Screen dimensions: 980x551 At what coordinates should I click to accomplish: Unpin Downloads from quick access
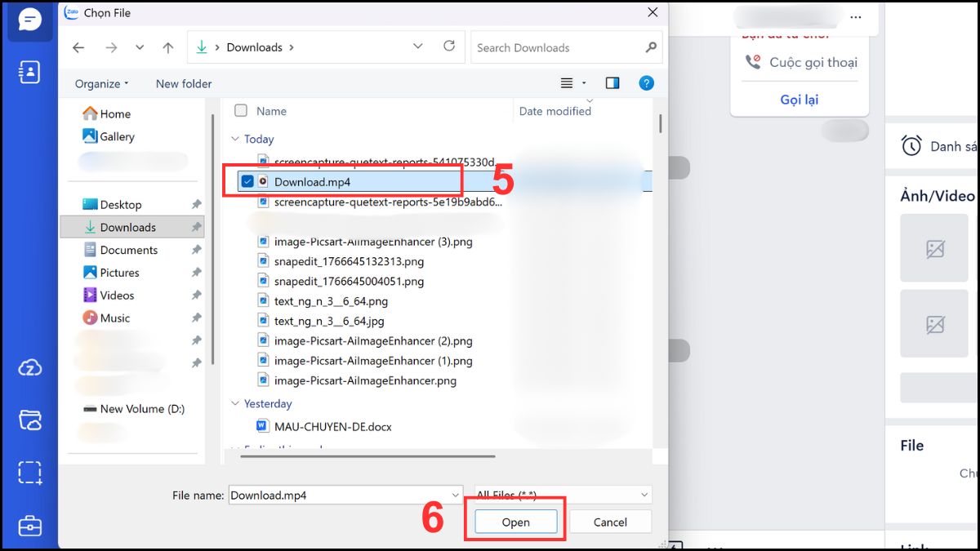click(x=196, y=228)
